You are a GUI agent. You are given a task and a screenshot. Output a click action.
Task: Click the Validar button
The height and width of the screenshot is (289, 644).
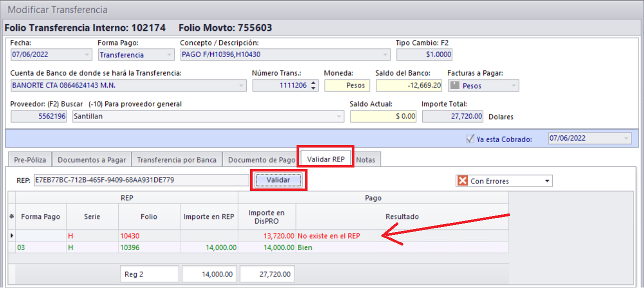point(279,180)
